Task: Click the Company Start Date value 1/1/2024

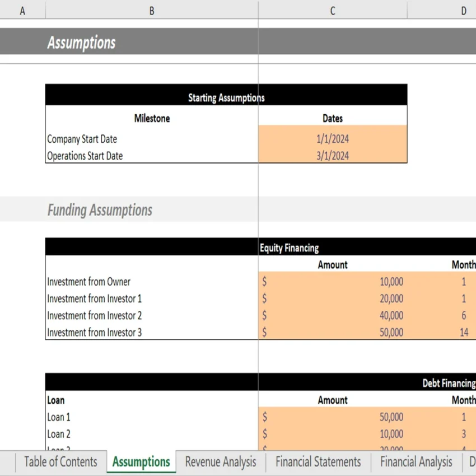Action: [333, 139]
